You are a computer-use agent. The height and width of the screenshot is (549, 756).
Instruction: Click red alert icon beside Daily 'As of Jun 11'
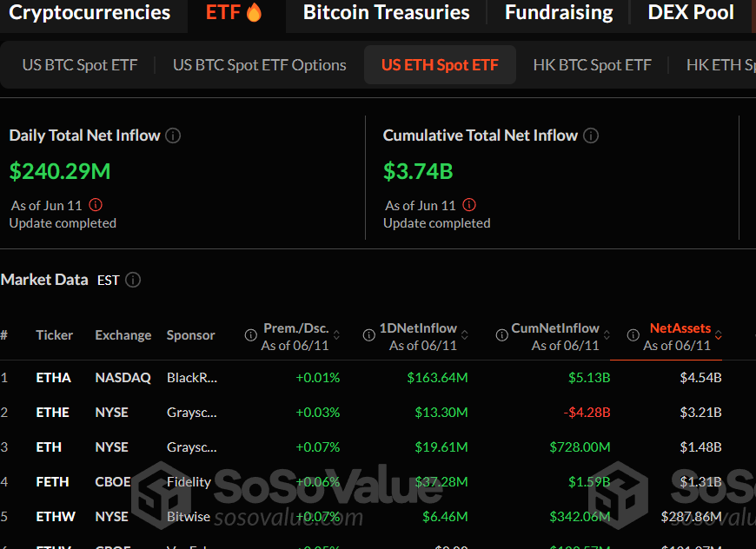click(x=96, y=205)
